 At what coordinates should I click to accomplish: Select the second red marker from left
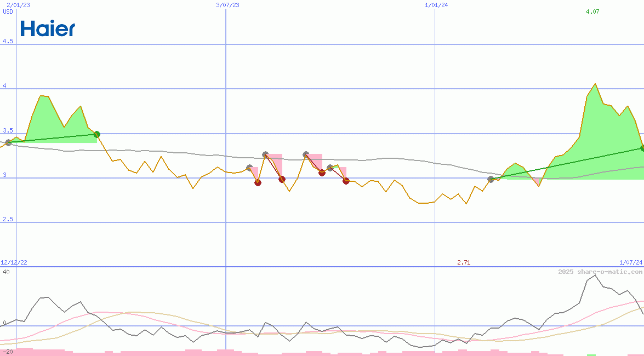282,179
